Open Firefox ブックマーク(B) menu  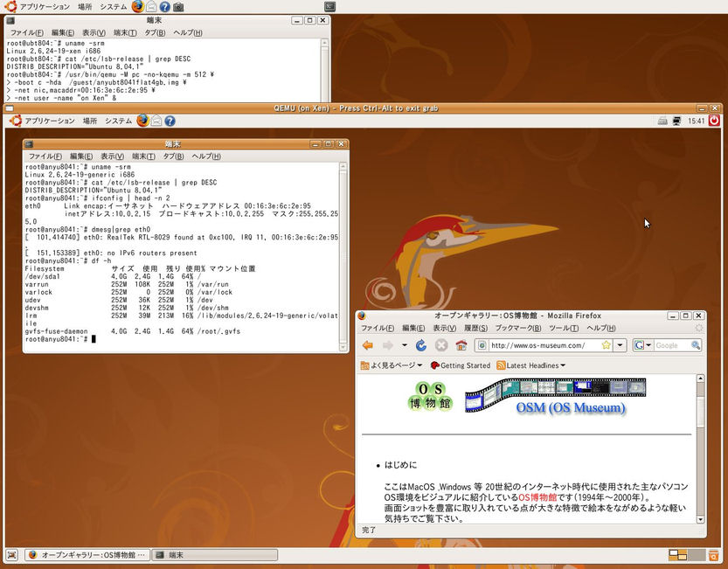pos(518,328)
